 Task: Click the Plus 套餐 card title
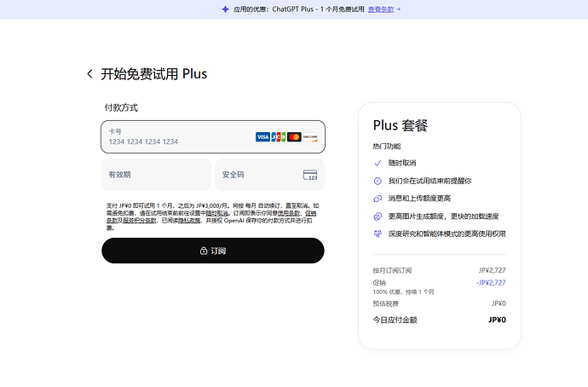401,125
